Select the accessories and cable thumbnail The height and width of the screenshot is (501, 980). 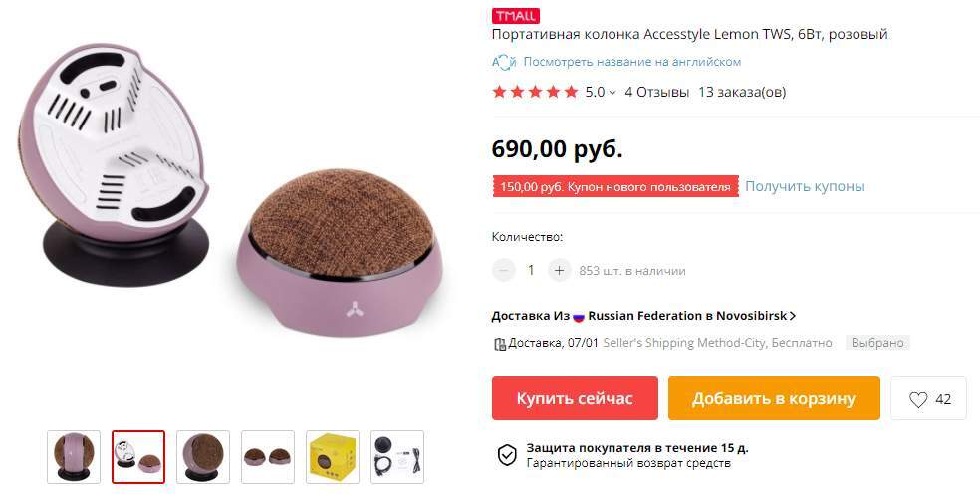click(397, 457)
